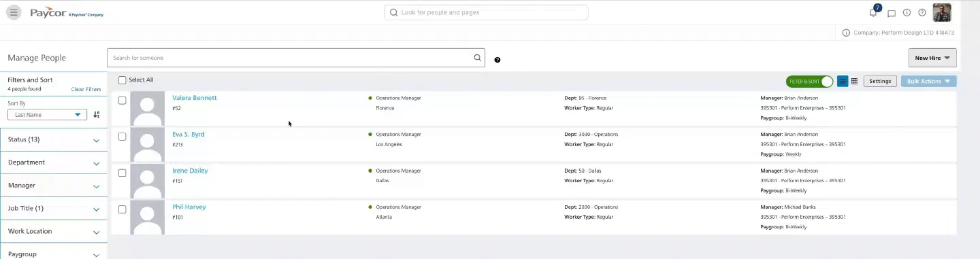Click the Manage People heading
Image resolution: width=980 pixels, height=259 pixels.
pos(37,58)
